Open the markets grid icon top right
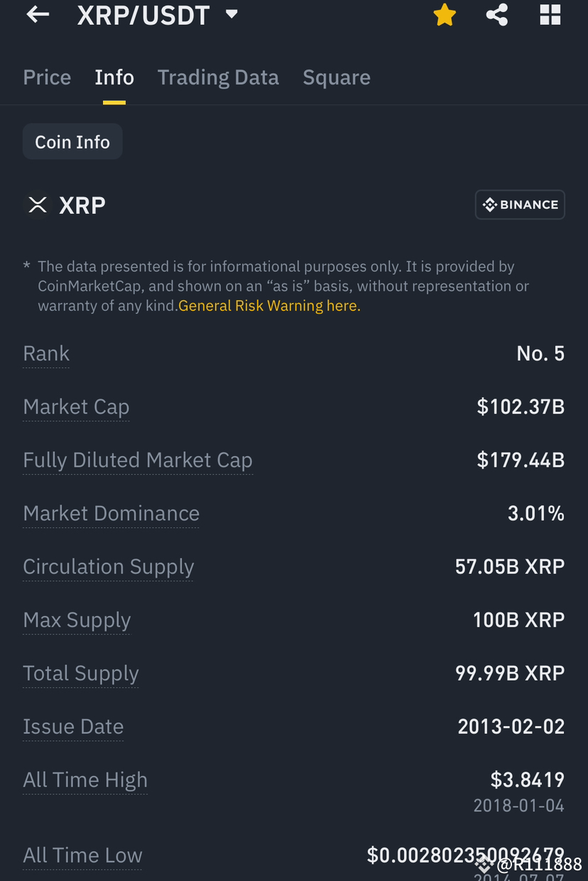 550,15
